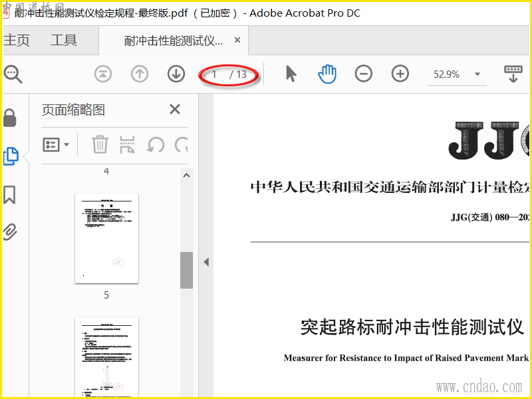Close the page thumbnails panel
Screen dimensions: 532x399
pyautogui.click(x=175, y=109)
